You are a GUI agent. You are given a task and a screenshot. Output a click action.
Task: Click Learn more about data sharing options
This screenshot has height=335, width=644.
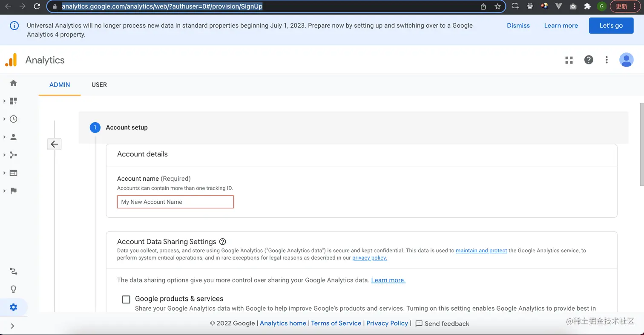coord(388,280)
